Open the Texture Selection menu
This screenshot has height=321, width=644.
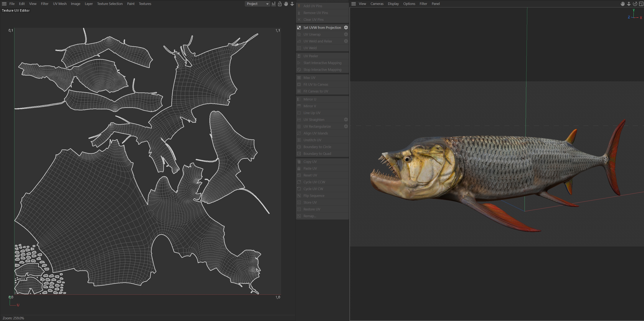tap(110, 4)
